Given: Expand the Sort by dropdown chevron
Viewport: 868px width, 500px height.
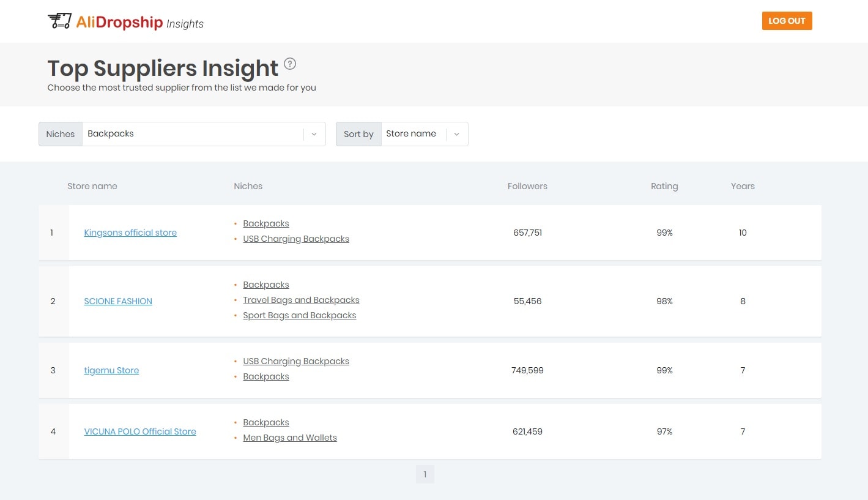Looking at the screenshot, I should coord(456,134).
